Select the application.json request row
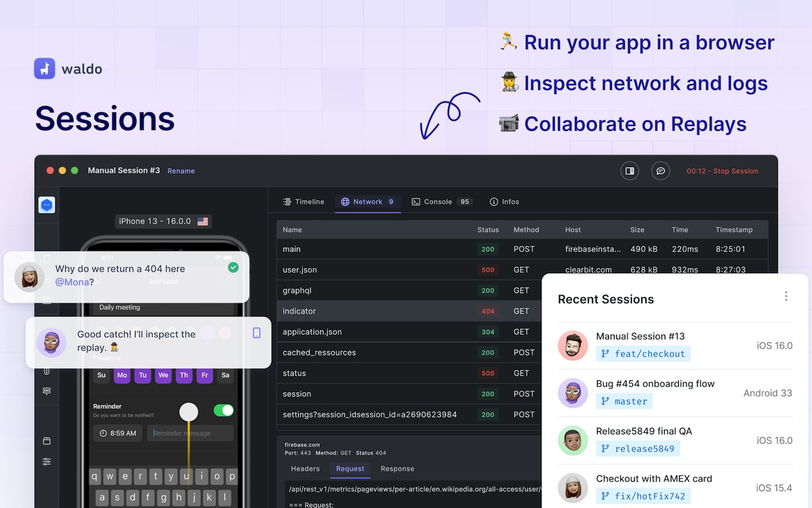The width and height of the screenshot is (812, 508). coord(409,332)
